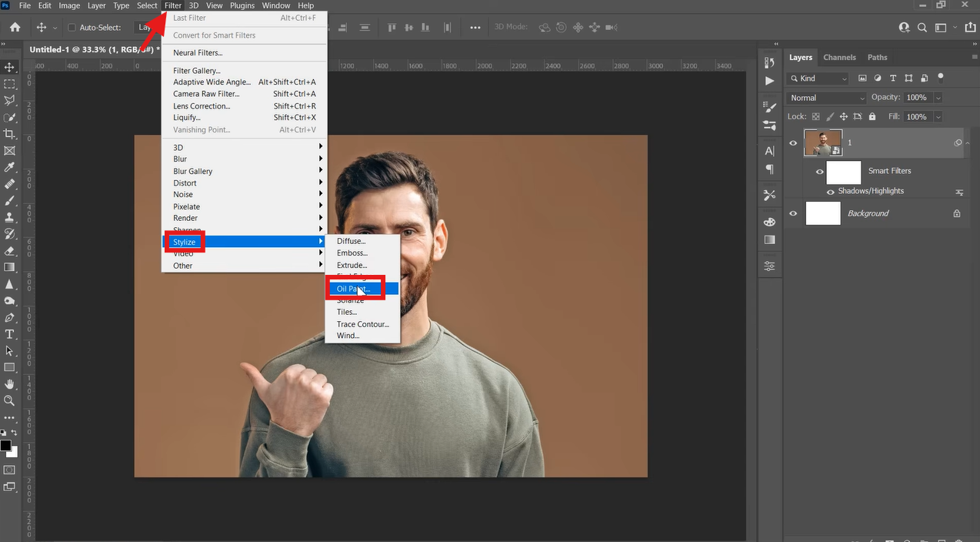
Task: Select the Zoom tool
Action: point(9,401)
